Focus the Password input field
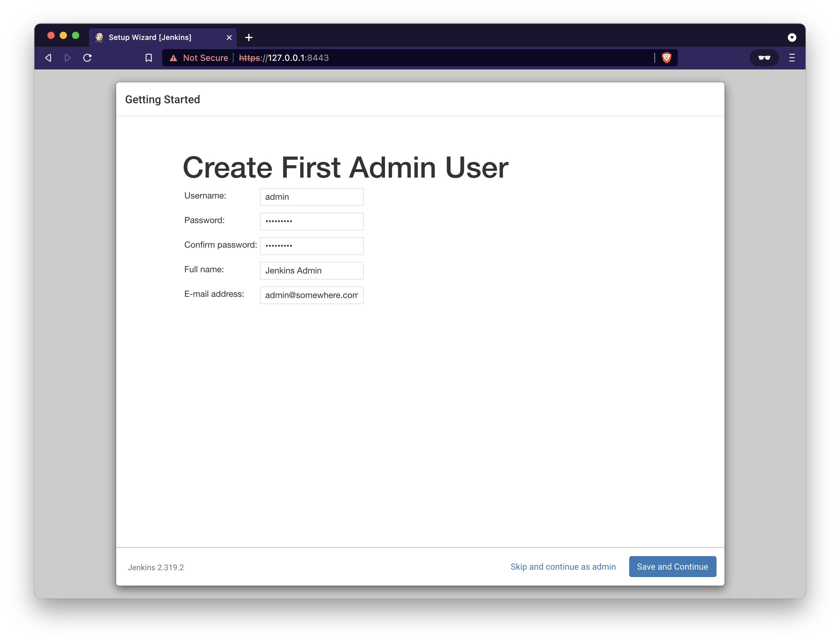The image size is (840, 644). 312,222
